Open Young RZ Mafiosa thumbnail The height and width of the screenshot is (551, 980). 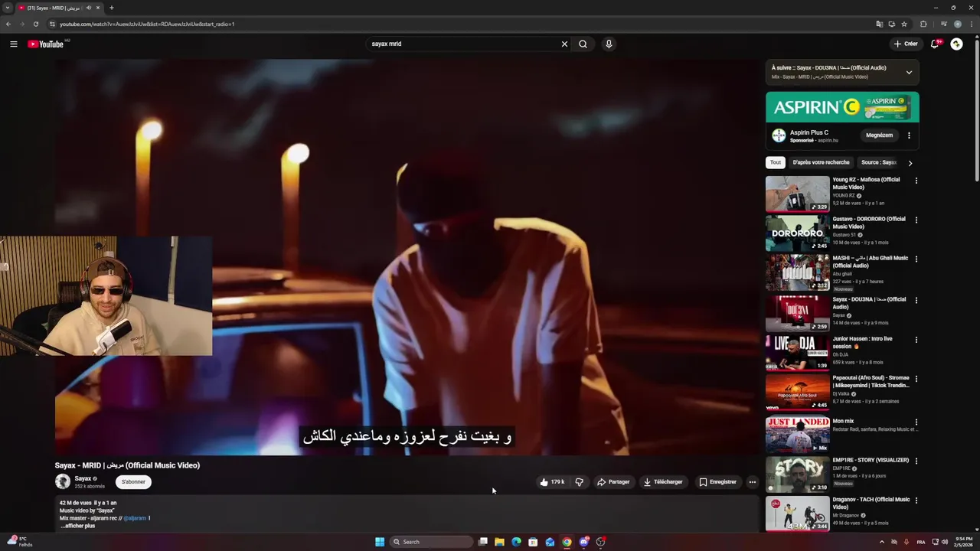tap(797, 194)
